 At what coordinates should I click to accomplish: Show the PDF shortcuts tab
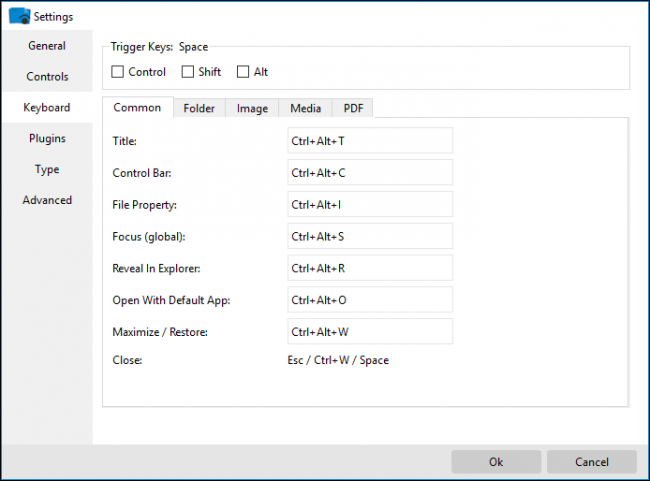[353, 109]
